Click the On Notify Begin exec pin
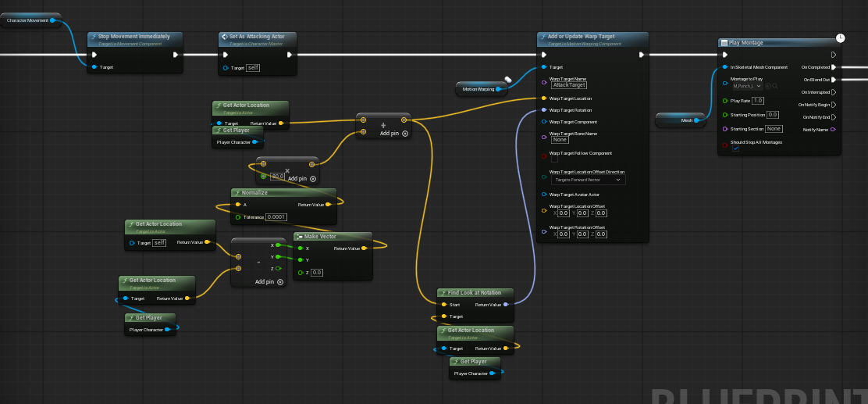The height and width of the screenshot is (404, 868). pyautogui.click(x=834, y=105)
